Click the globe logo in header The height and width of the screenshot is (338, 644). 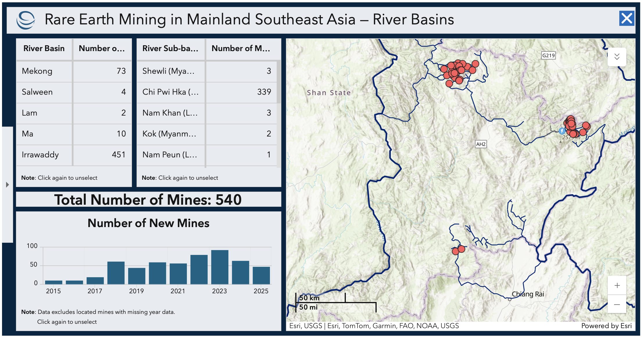[26, 20]
